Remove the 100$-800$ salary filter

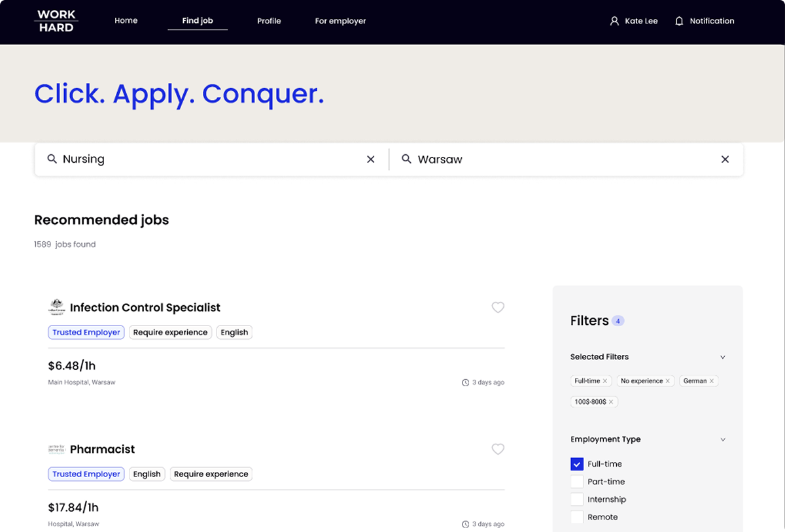(611, 402)
